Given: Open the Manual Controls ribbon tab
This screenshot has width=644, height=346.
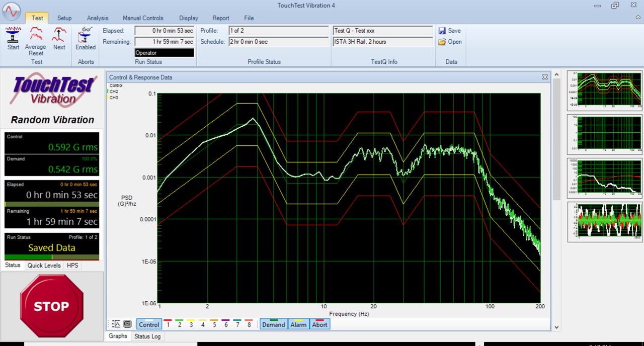Looking at the screenshot, I should (143, 18).
